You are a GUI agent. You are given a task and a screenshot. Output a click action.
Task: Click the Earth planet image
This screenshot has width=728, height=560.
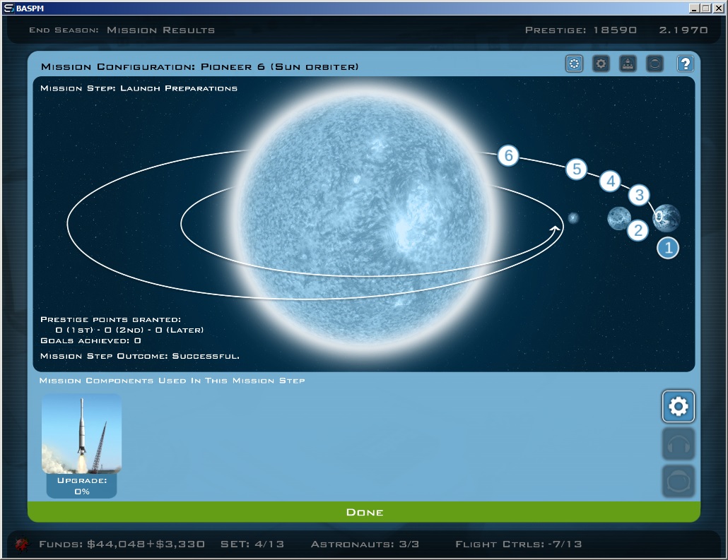(667, 218)
